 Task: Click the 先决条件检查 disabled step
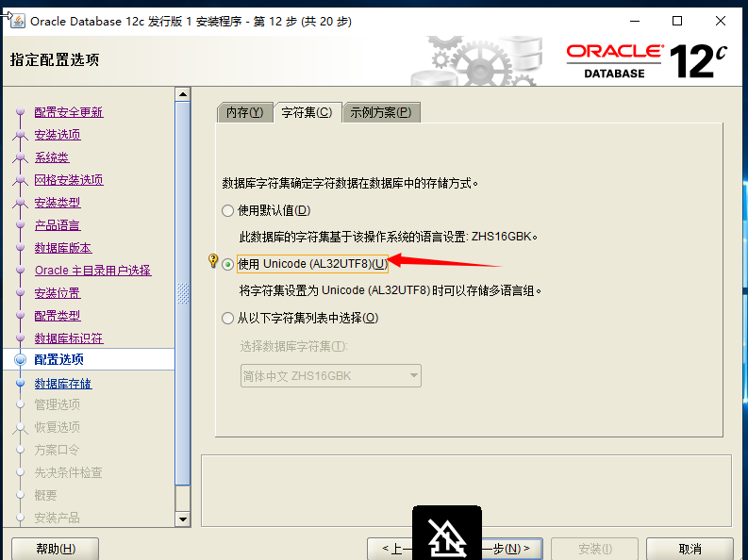pyautogui.click(x=69, y=472)
